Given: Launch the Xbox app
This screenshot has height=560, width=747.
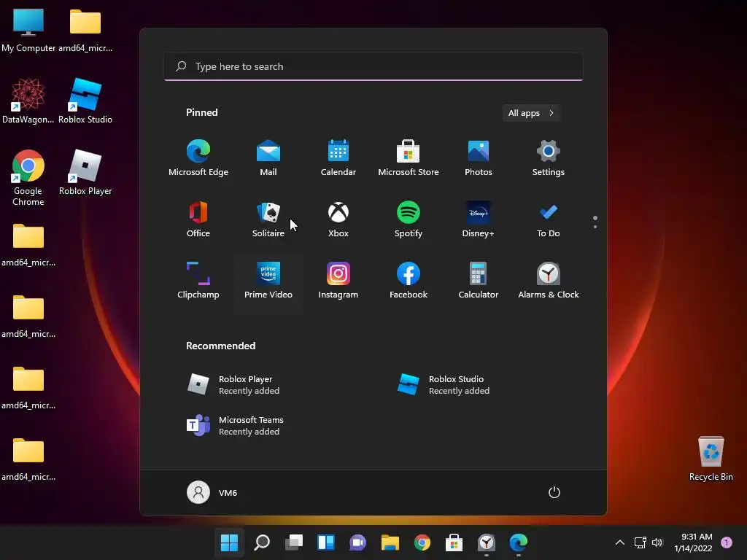Looking at the screenshot, I should pos(338,219).
